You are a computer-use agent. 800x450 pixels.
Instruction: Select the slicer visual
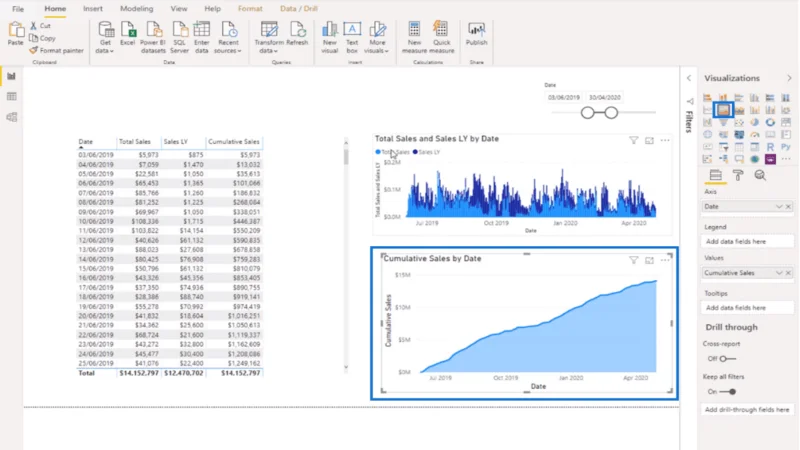coord(723,147)
